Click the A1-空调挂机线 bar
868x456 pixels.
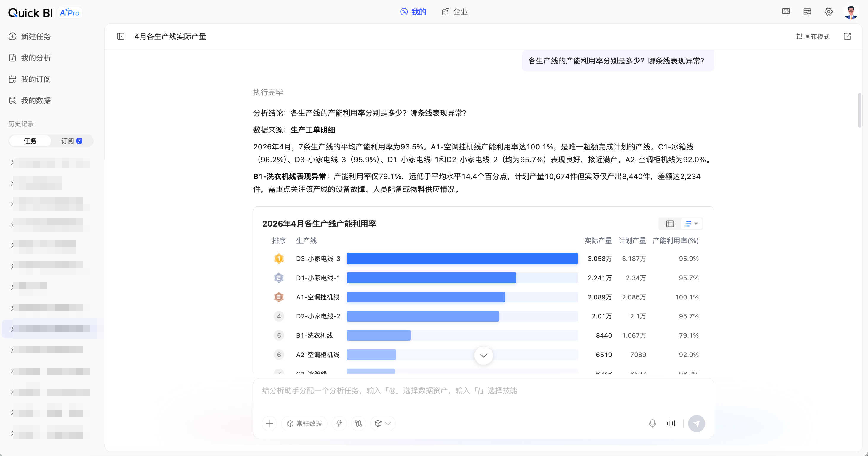(426, 297)
